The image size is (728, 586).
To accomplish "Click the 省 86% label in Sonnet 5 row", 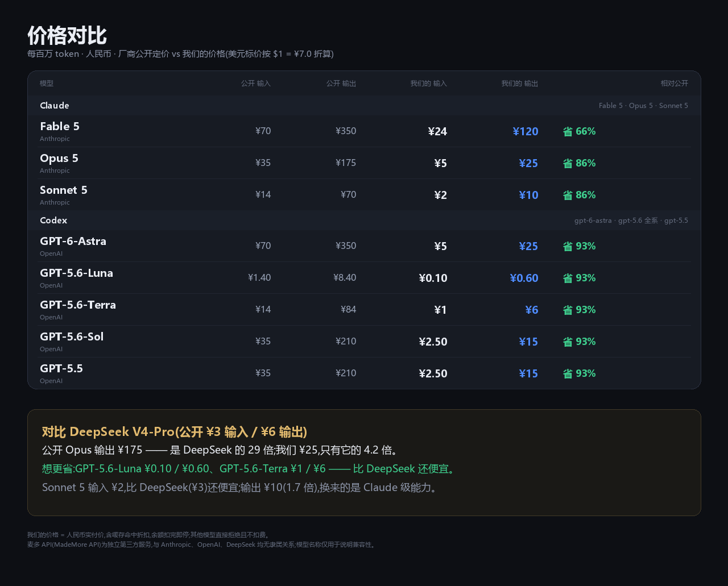I will 579,195.
